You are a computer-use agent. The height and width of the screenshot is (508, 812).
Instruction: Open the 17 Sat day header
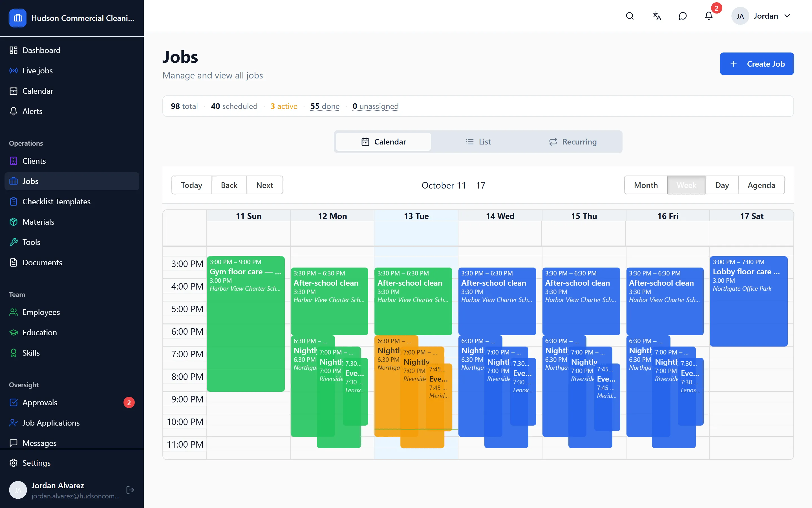[752, 216]
